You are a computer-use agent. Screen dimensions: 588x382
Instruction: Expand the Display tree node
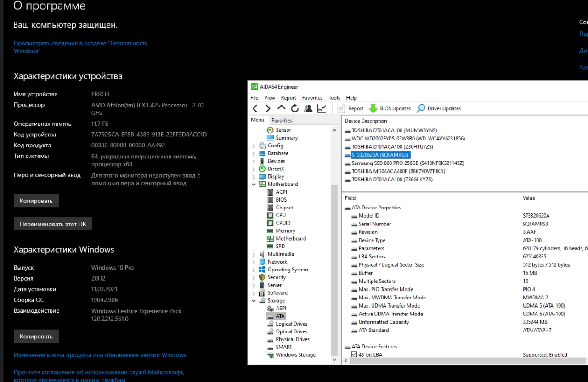tap(254, 177)
